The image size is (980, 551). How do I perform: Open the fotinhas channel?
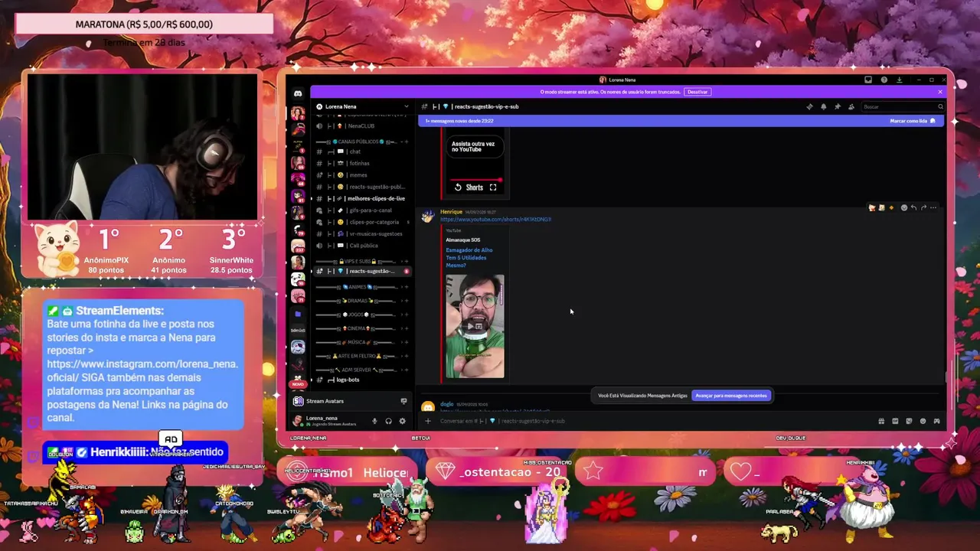[362, 163]
